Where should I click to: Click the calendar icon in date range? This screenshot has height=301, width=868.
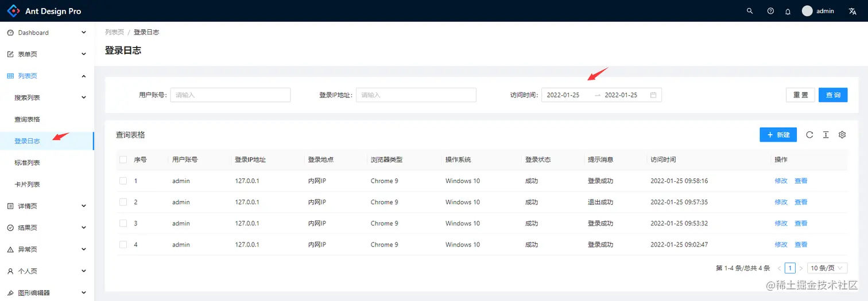[x=653, y=95]
